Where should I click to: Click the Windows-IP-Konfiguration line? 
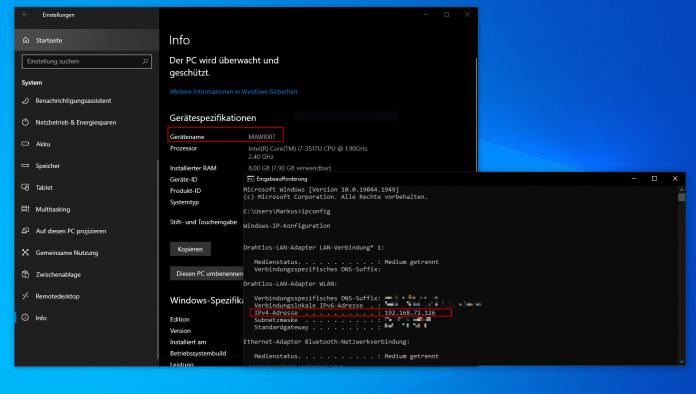pyautogui.click(x=287, y=226)
